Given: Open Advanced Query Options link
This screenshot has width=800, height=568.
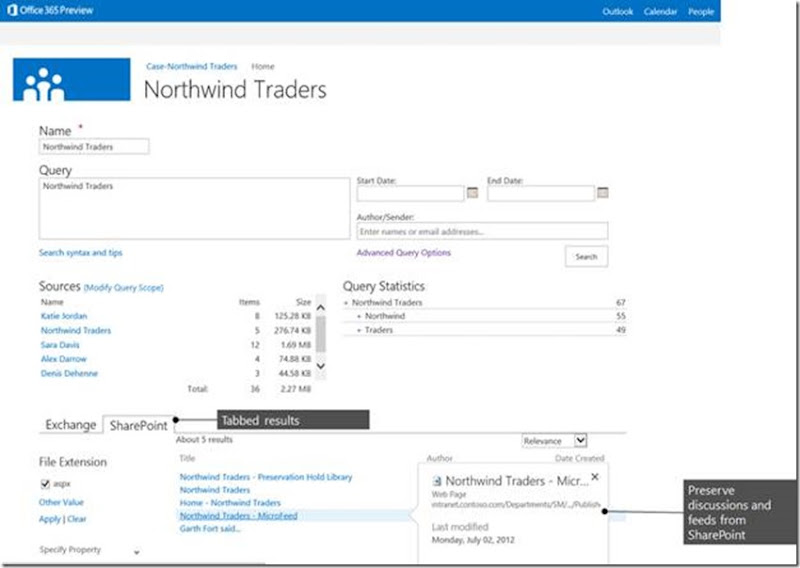Looking at the screenshot, I should 404,253.
